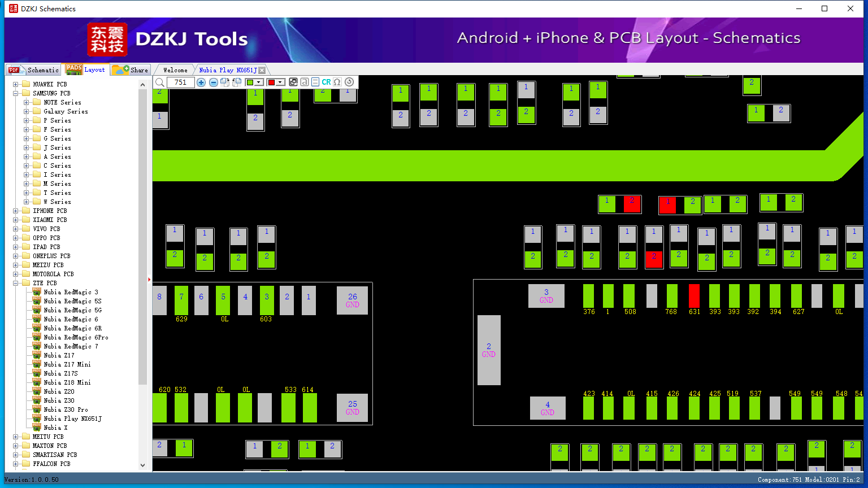Image resolution: width=868 pixels, height=488 pixels.
Task: Toggle the cyan CR toolbar icon
Action: coord(326,82)
